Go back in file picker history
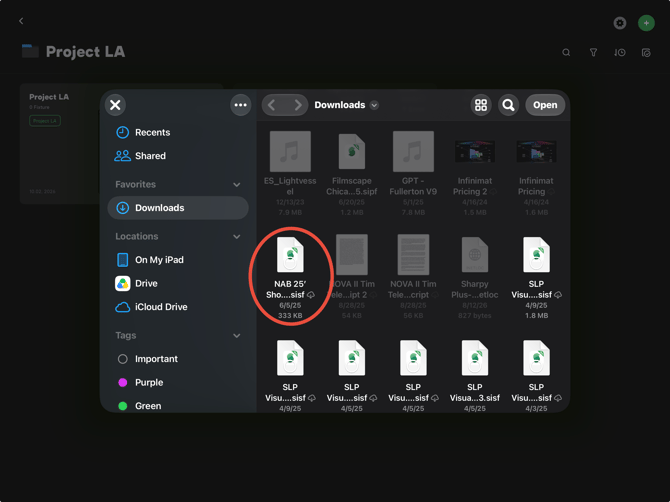Screen dimensions: 670x502 [272, 105]
